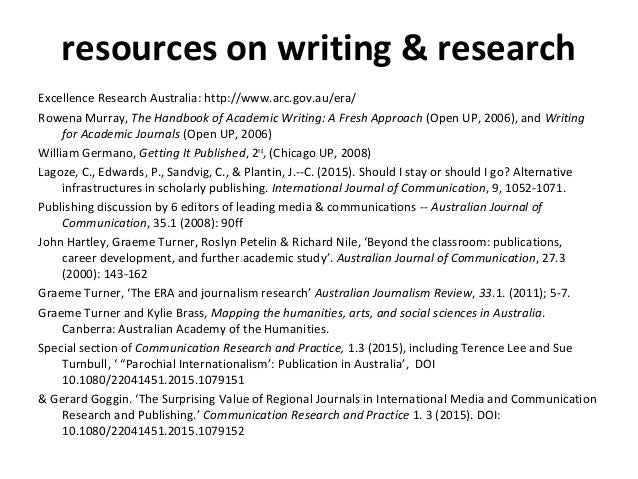This screenshot has height=479, width=638.
Task: Click 'International Journal of Communication' journal name
Action: [378, 188]
